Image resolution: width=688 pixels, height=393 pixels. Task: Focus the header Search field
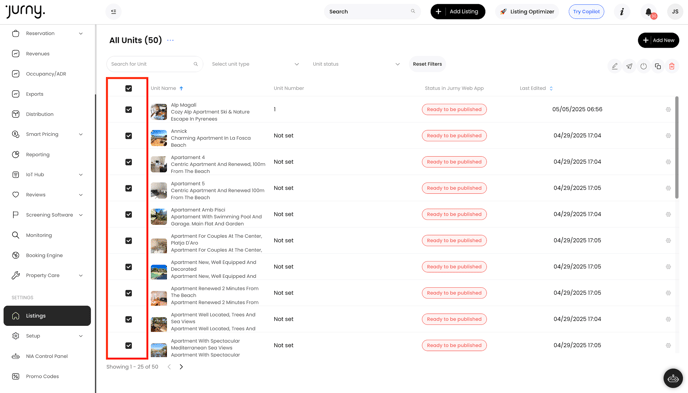pos(372,11)
